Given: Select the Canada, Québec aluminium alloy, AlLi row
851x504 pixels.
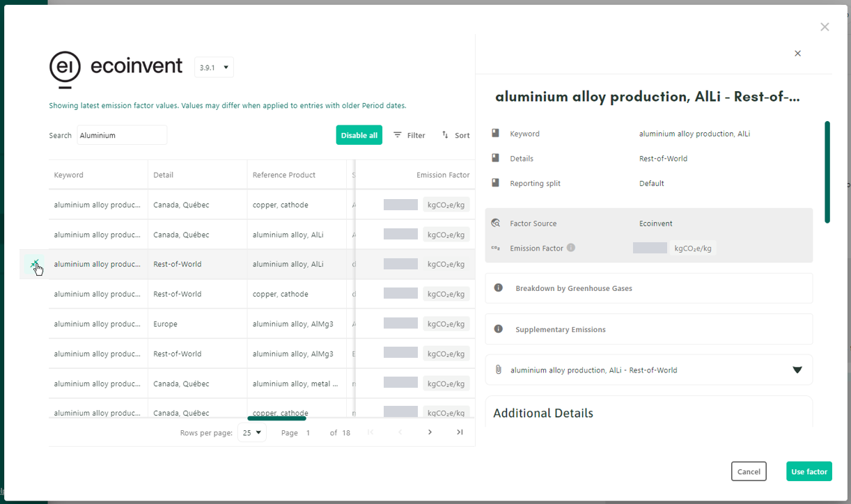Looking at the screenshot, I should coord(262,235).
